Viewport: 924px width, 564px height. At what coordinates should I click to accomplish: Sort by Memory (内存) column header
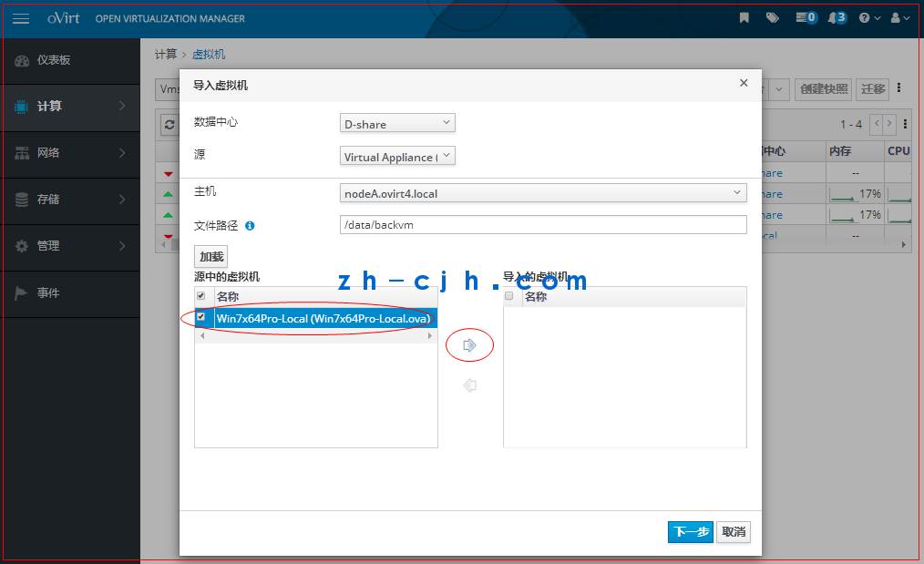point(855,151)
